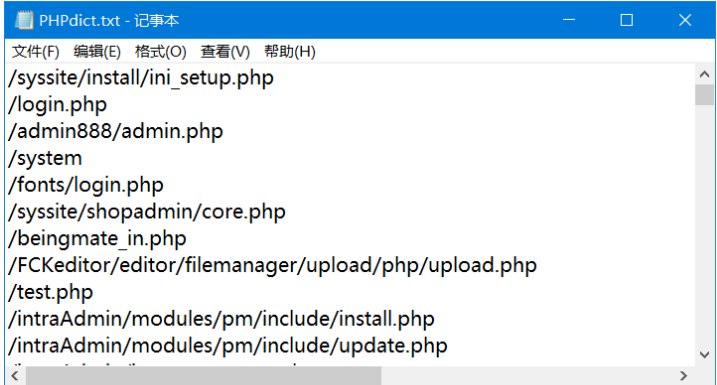Click the vertical scrollbar thumb
The image size is (717, 385).
tap(705, 95)
